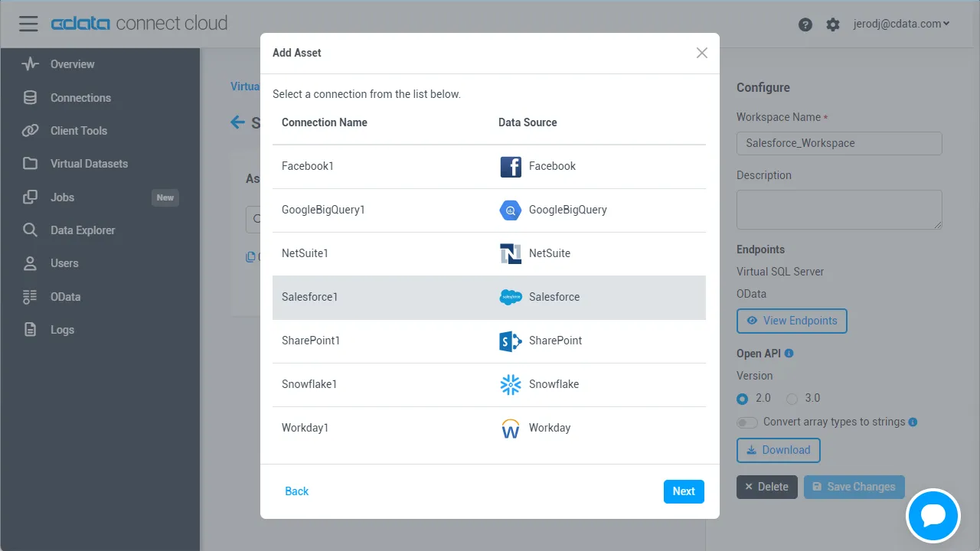This screenshot has height=551, width=980.
Task: Click the Snowflake data source logo
Action: click(511, 384)
